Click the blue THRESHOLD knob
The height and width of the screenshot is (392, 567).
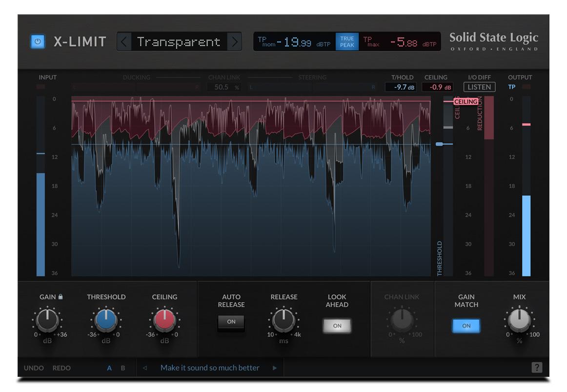(106, 320)
